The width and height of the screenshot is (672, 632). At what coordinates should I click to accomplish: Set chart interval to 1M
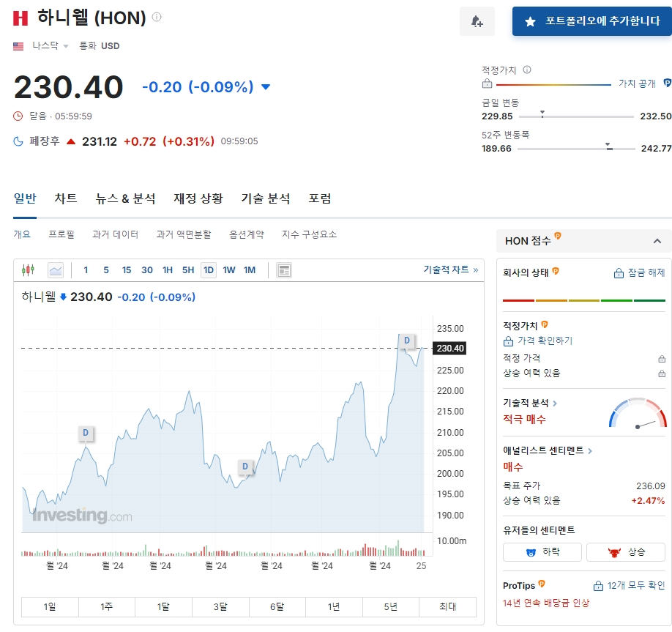click(x=250, y=270)
